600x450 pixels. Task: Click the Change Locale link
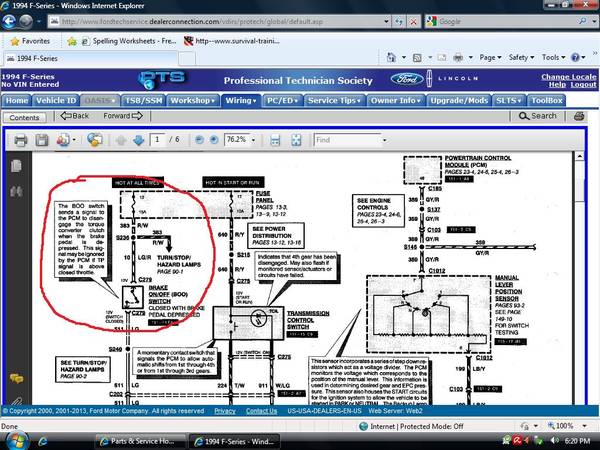(x=569, y=77)
